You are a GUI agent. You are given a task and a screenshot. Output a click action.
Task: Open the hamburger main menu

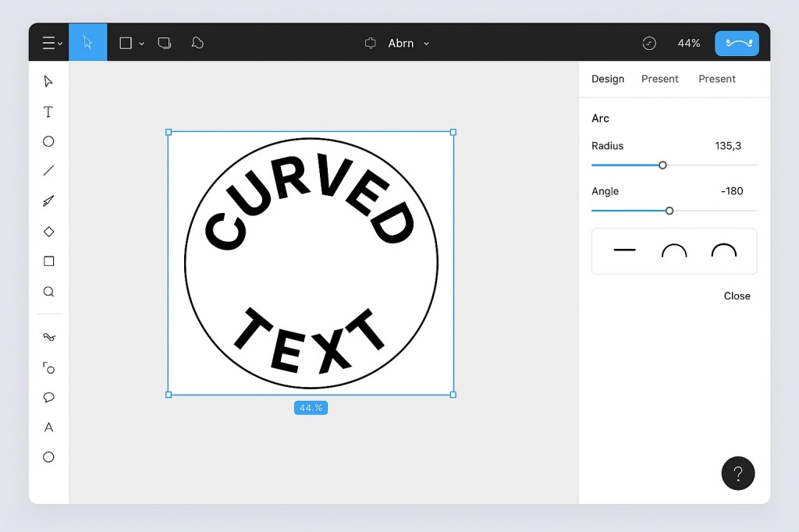click(x=49, y=42)
